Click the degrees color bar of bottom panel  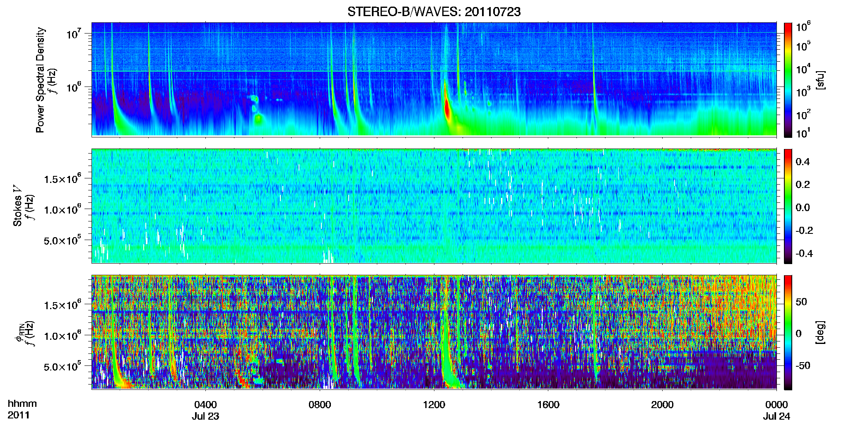[788, 332]
